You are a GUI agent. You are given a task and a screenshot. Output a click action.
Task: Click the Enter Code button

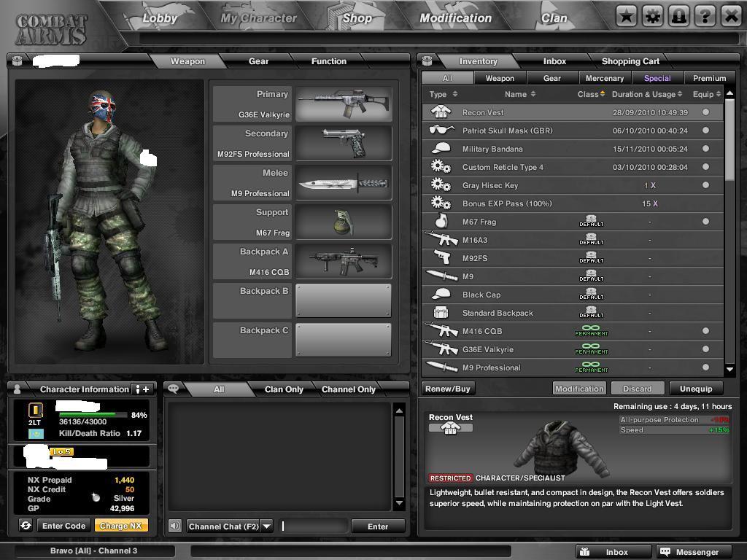(64, 526)
